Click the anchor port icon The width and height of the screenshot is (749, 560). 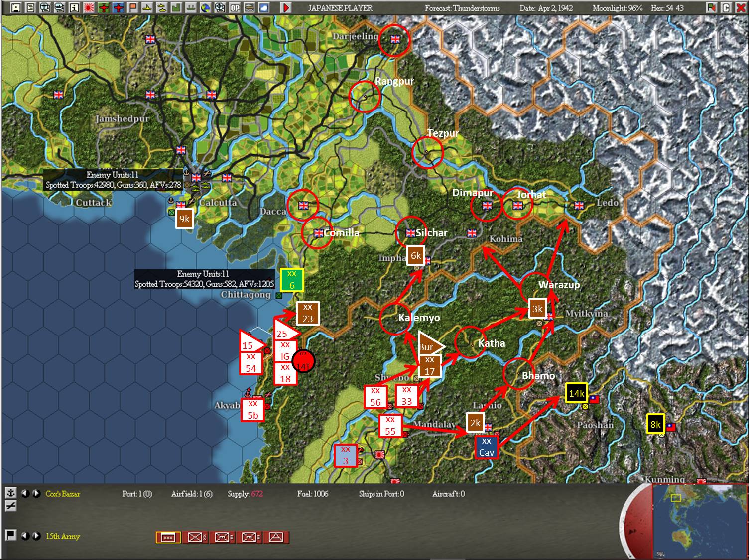10,493
